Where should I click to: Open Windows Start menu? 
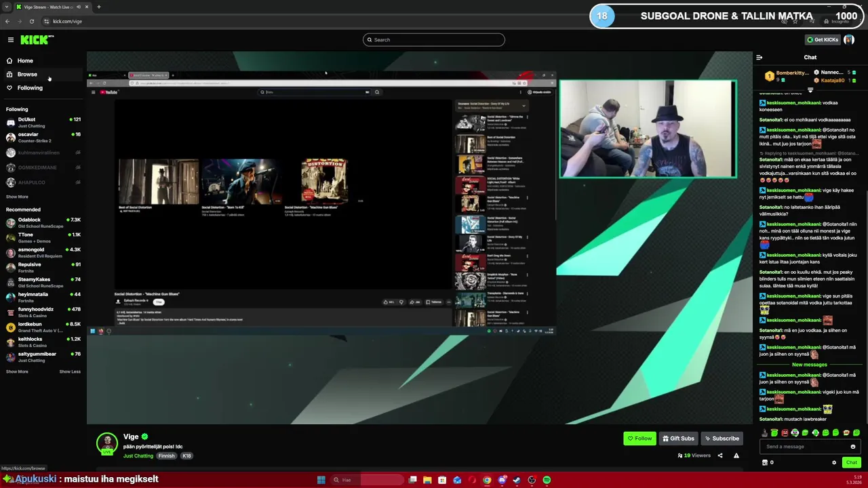pos(321,480)
